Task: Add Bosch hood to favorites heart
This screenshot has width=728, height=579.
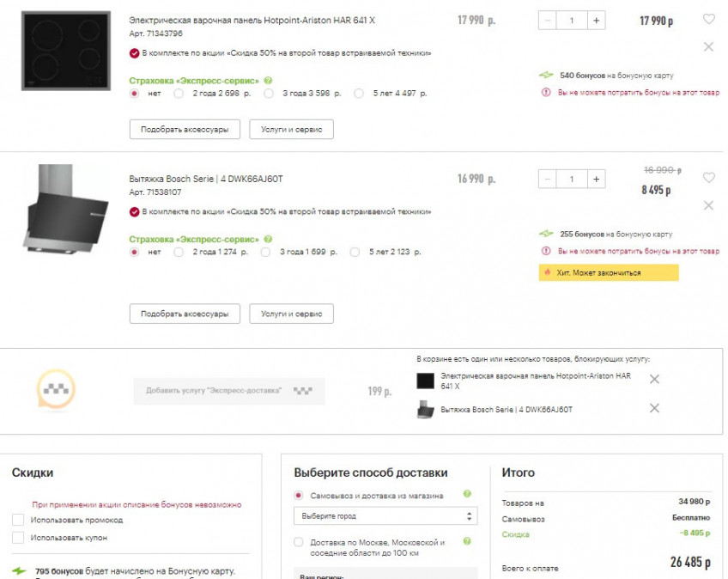Action: [708, 178]
